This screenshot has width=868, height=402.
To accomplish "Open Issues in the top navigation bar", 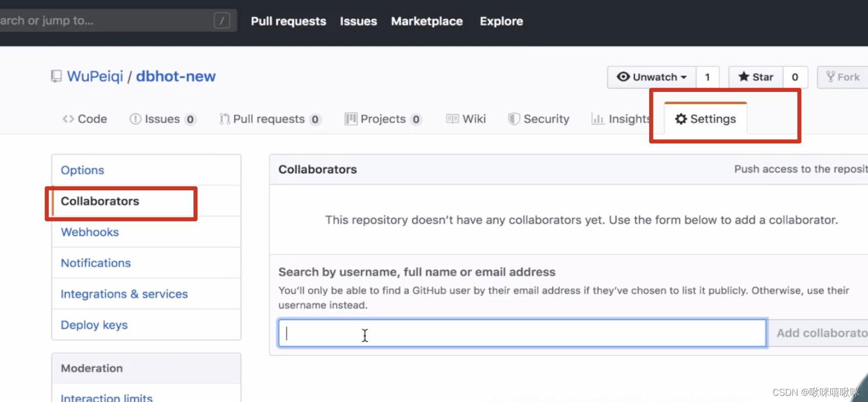I will pyautogui.click(x=359, y=21).
